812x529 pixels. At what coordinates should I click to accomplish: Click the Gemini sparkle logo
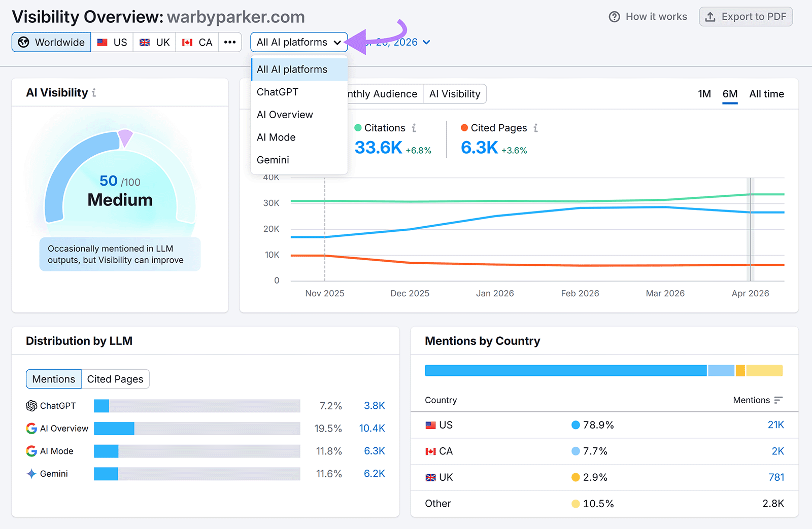click(x=31, y=474)
